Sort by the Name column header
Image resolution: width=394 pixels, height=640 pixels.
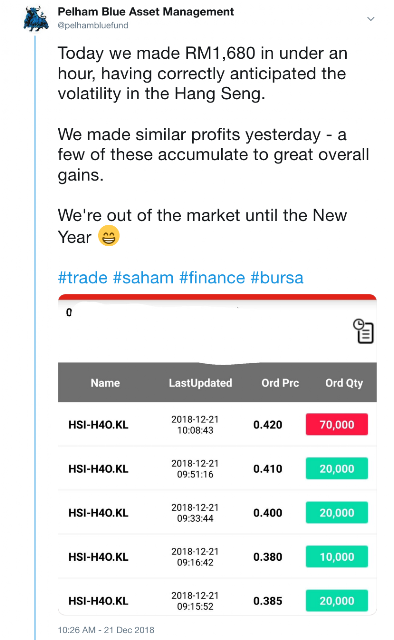tap(105, 383)
